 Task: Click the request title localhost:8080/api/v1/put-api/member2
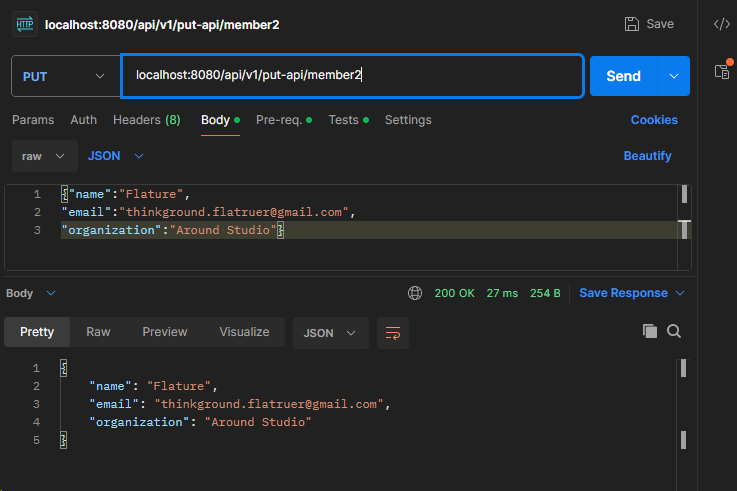(x=162, y=24)
